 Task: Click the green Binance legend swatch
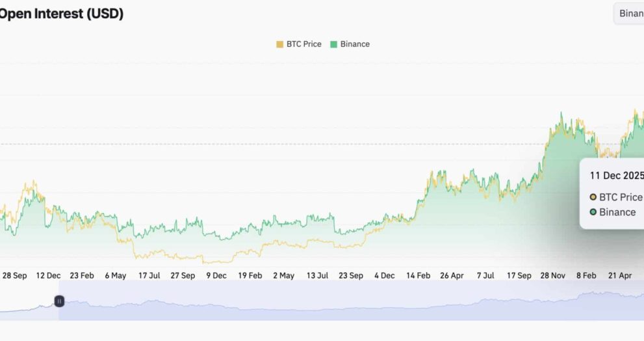pos(334,44)
